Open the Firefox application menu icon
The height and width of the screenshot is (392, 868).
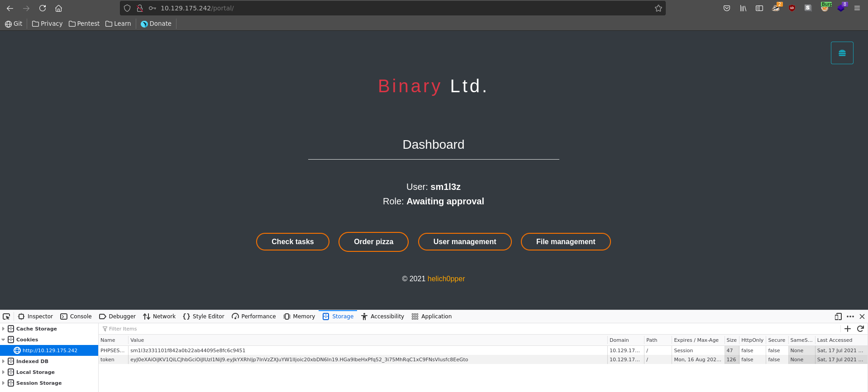tap(857, 8)
